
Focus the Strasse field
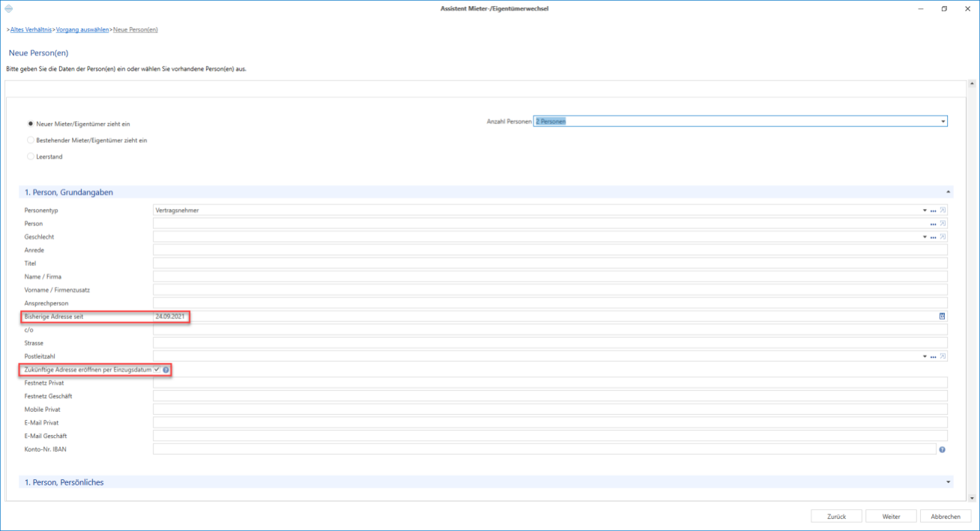(550, 343)
